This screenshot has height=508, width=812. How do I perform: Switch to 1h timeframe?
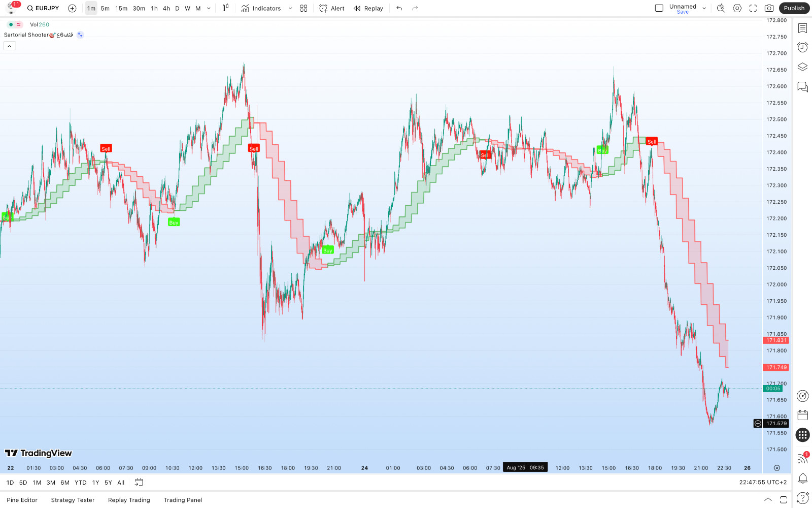coord(154,8)
